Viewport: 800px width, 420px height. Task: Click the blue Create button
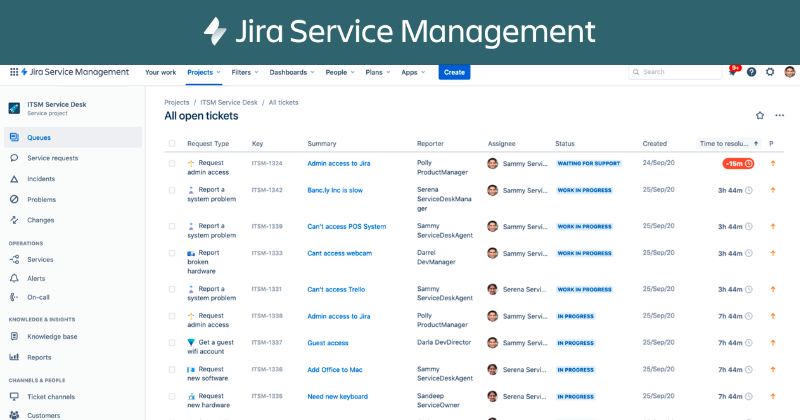[454, 72]
